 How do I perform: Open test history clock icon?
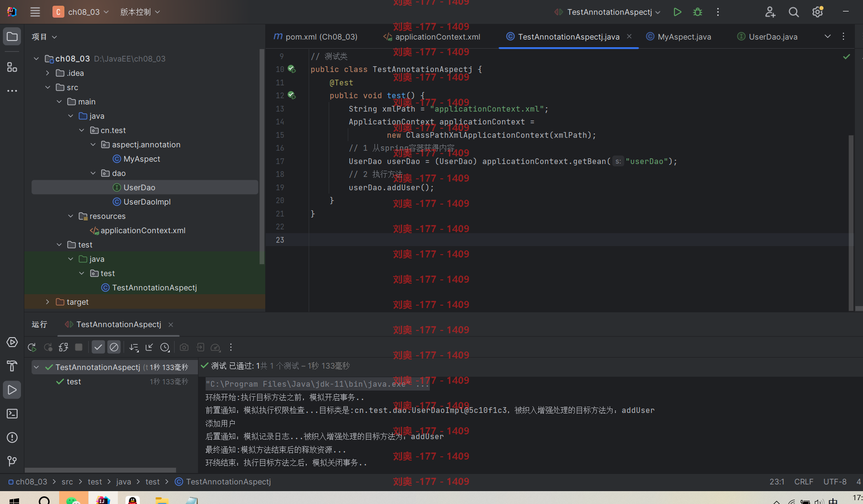click(165, 348)
